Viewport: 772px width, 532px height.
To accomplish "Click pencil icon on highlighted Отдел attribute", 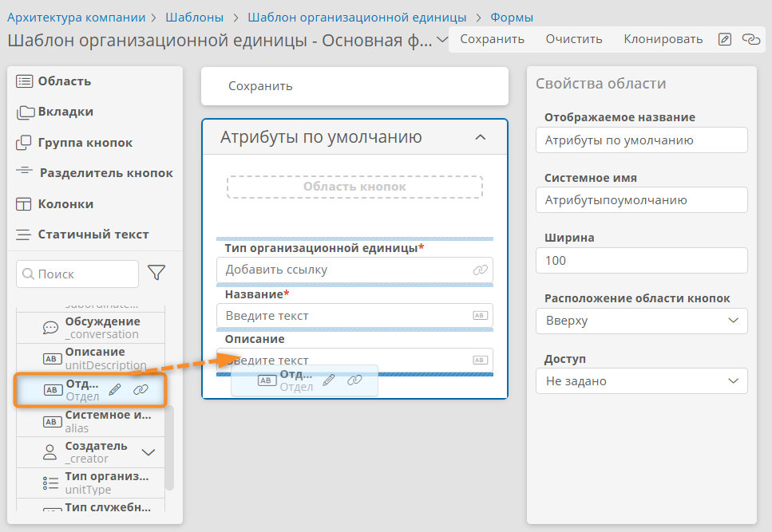I will tap(115, 389).
